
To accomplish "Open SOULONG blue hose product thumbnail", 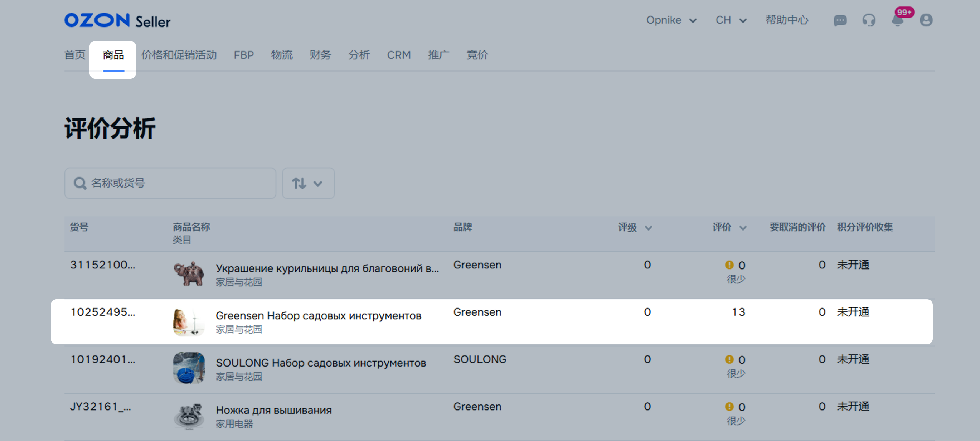I will point(189,368).
